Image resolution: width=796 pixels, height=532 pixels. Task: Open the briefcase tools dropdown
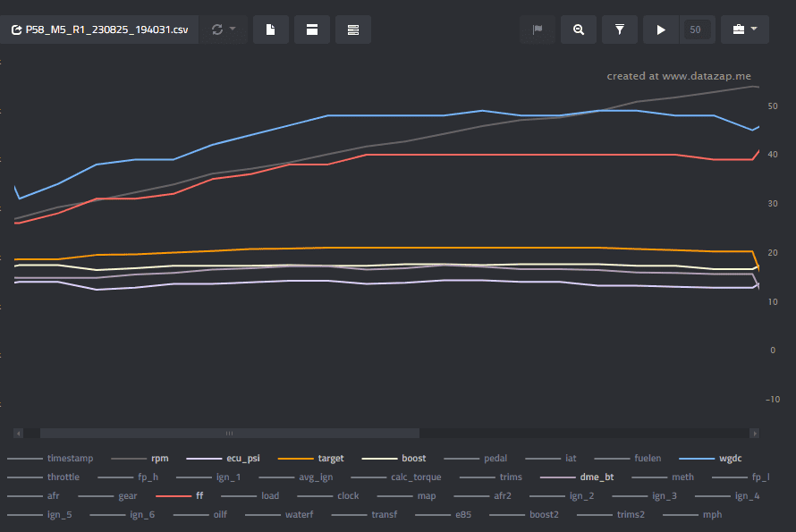(x=745, y=30)
